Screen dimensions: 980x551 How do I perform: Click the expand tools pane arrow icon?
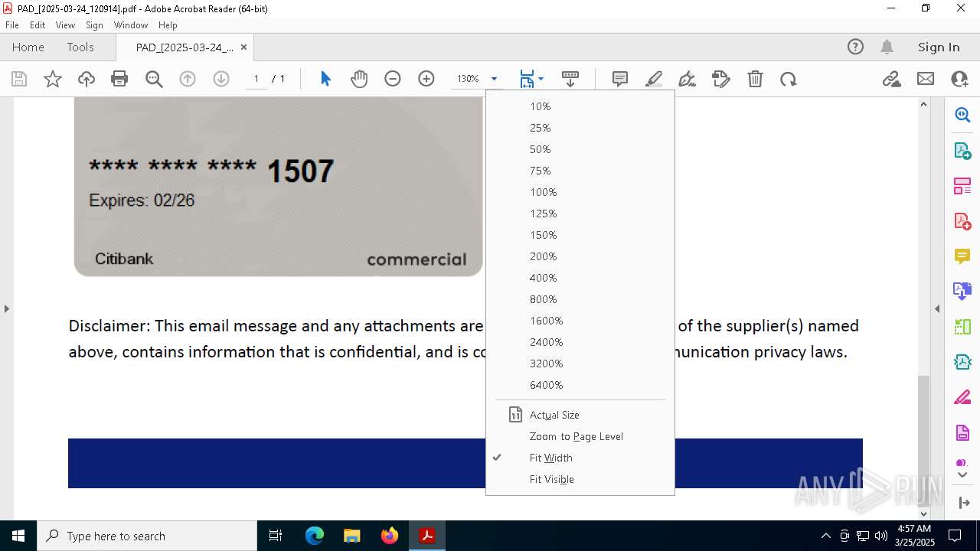(963, 503)
